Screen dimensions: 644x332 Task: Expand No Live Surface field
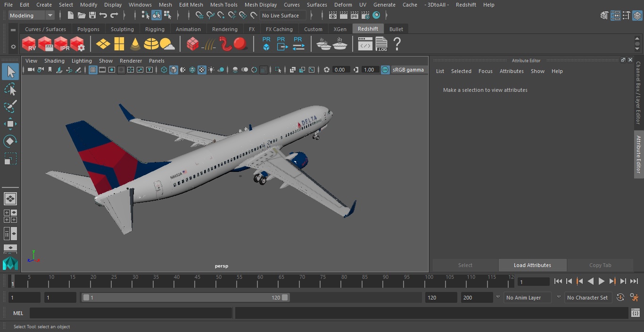tap(283, 16)
